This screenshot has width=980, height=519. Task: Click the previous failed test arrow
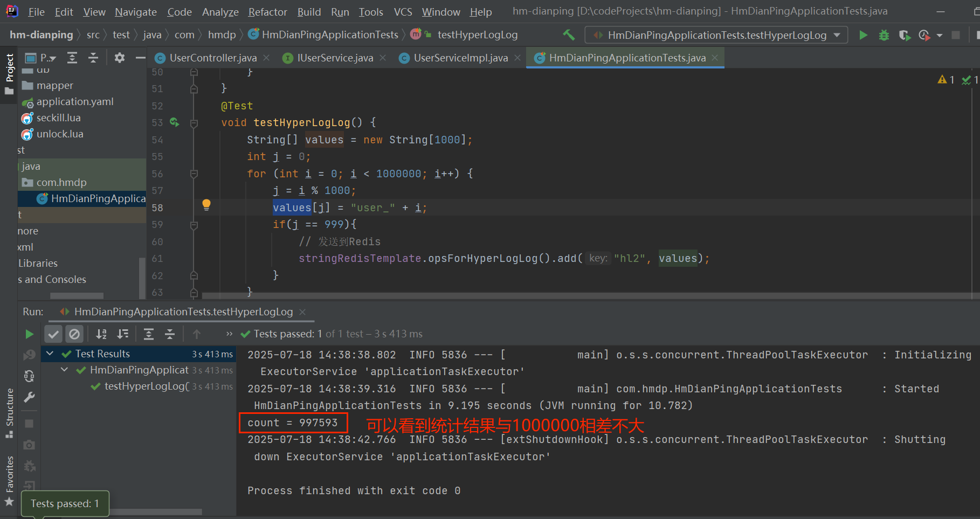point(197,334)
